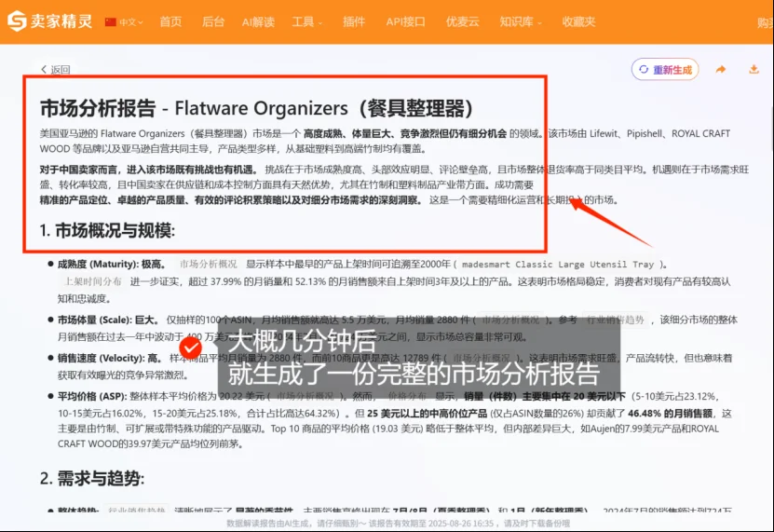Open the 插件 menu item

click(354, 21)
